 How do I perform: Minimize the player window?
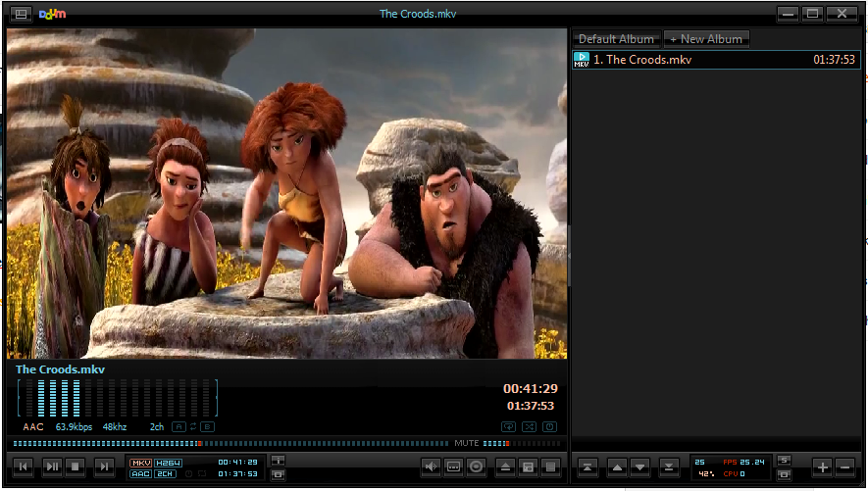(x=788, y=14)
